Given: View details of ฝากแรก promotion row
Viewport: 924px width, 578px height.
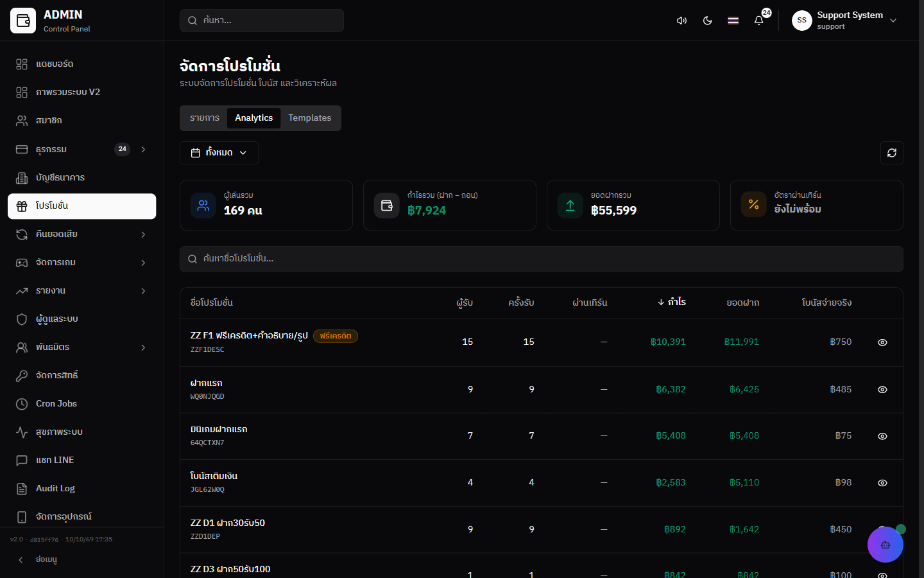Looking at the screenshot, I should tap(882, 390).
